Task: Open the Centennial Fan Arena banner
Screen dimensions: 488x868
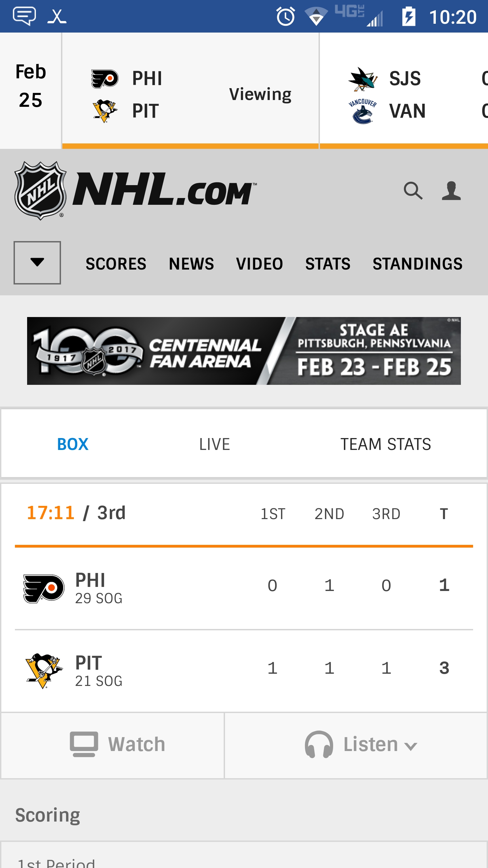Action: (x=244, y=351)
